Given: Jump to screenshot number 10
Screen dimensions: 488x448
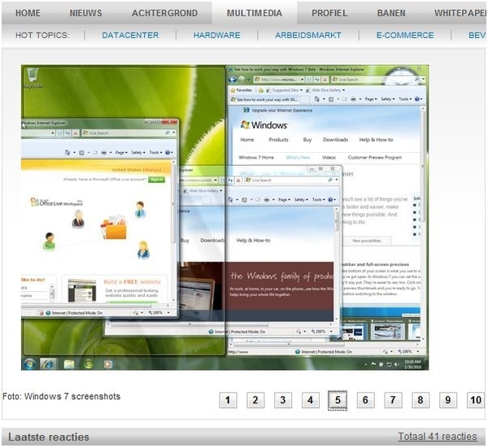Looking at the screenshot, I should 476,400.
